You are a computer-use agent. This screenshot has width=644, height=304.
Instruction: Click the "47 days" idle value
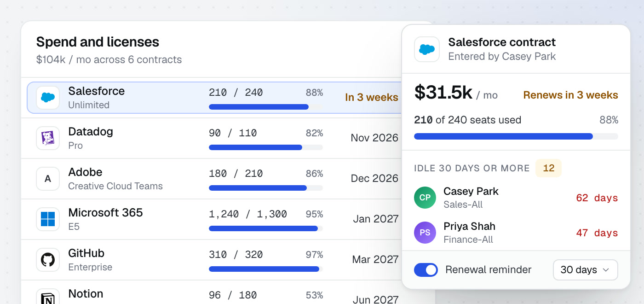[597, 233]
